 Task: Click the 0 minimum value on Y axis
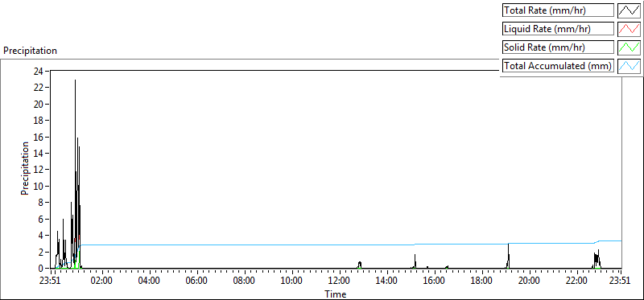[x=42, y=269]
